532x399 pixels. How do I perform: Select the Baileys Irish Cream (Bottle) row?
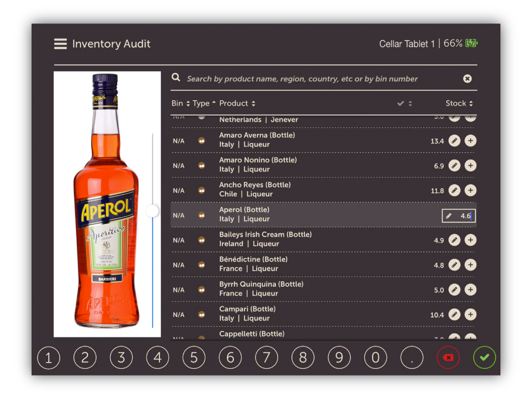click(324, 240)
